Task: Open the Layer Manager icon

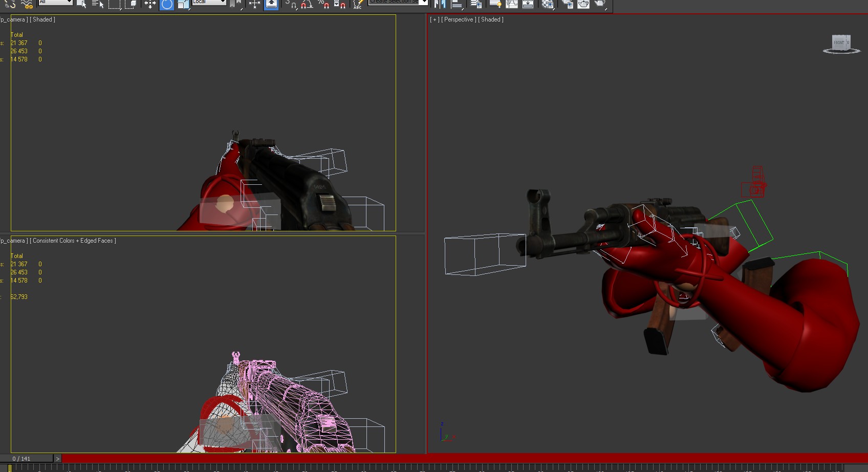Action: (x=476, y=4)
